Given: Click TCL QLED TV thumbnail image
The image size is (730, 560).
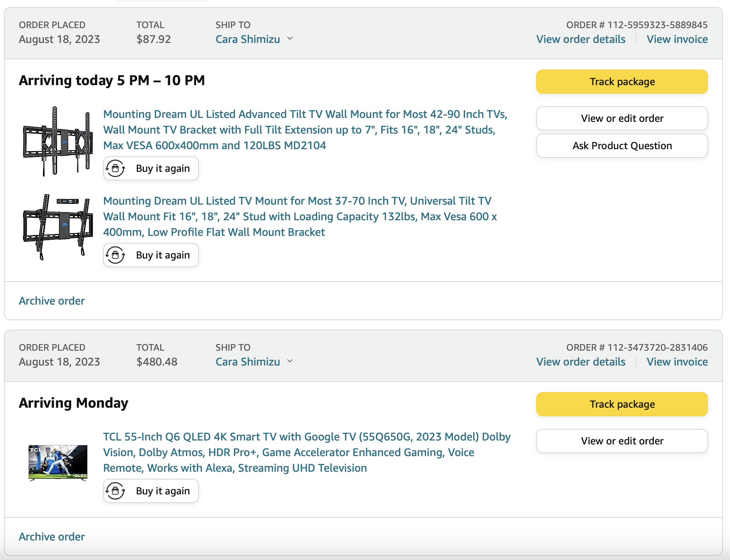Looking at the screenshot, I should click(58, 463).
